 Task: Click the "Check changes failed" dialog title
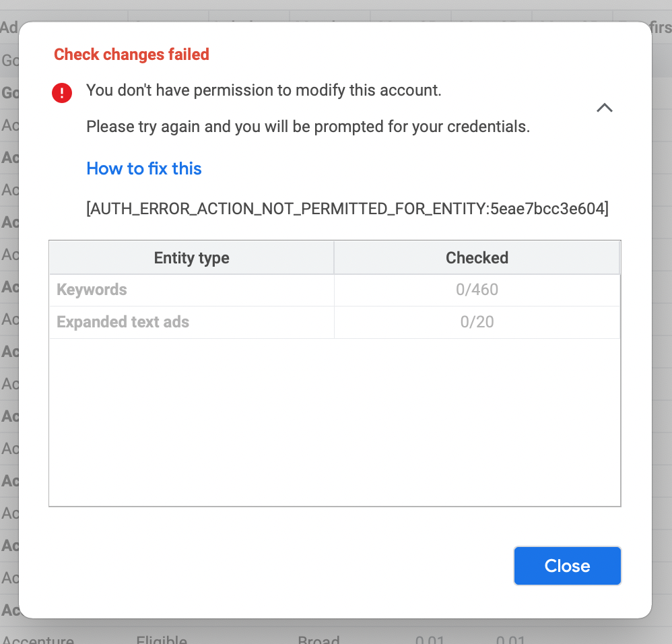click(x=131, y=55)
